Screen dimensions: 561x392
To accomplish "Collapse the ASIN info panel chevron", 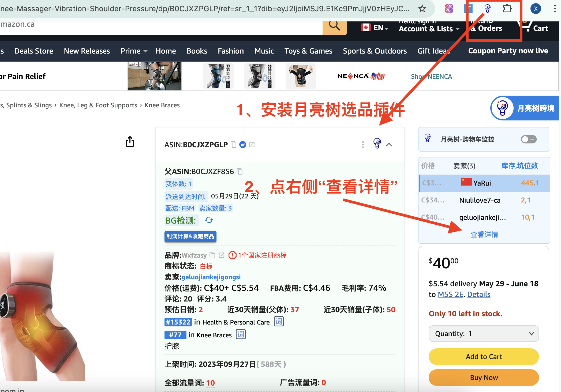I will (x=389, y=145).
